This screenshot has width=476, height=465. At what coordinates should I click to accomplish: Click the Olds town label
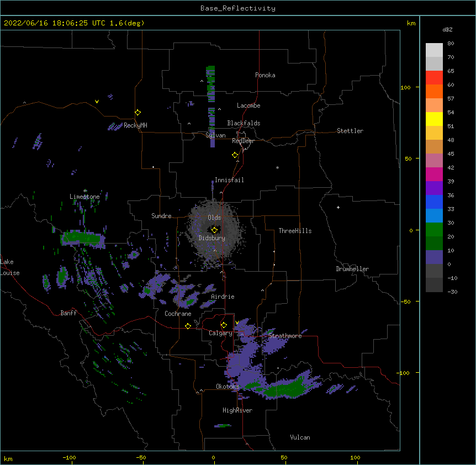coord(214,218)
